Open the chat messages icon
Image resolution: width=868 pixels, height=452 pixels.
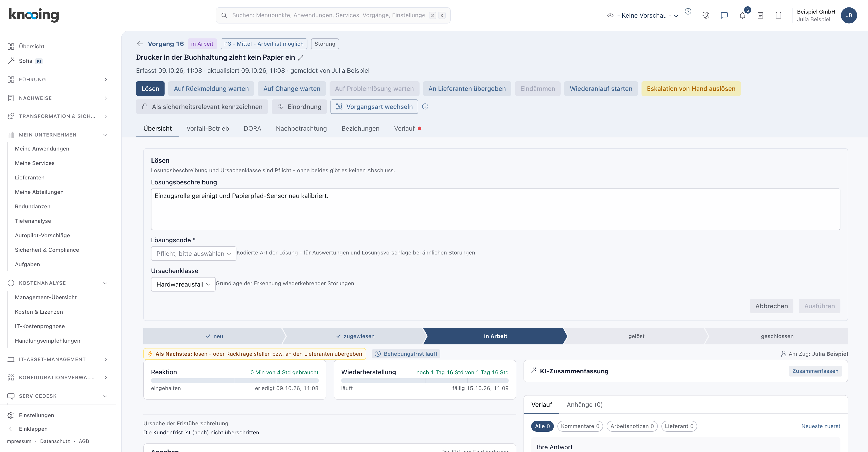[x=724, y=15]
